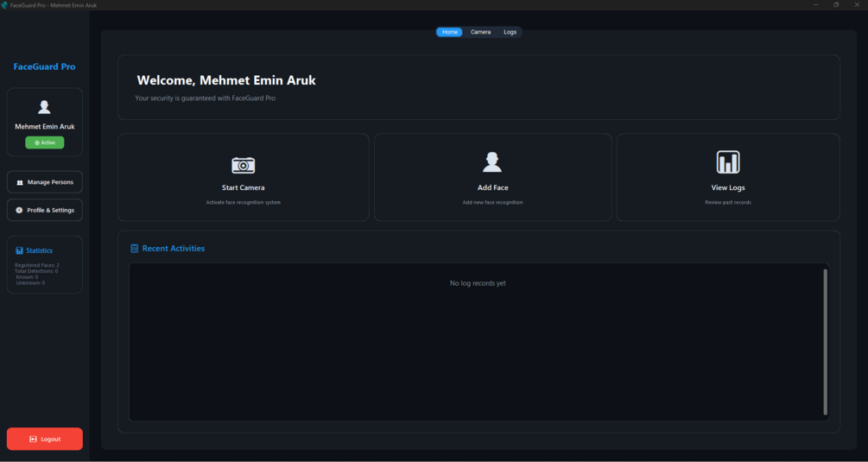Click the Statistics chart icon in sidebar
Image resolution: width=868 pixels, height=462 pixels.
(19, 250)
